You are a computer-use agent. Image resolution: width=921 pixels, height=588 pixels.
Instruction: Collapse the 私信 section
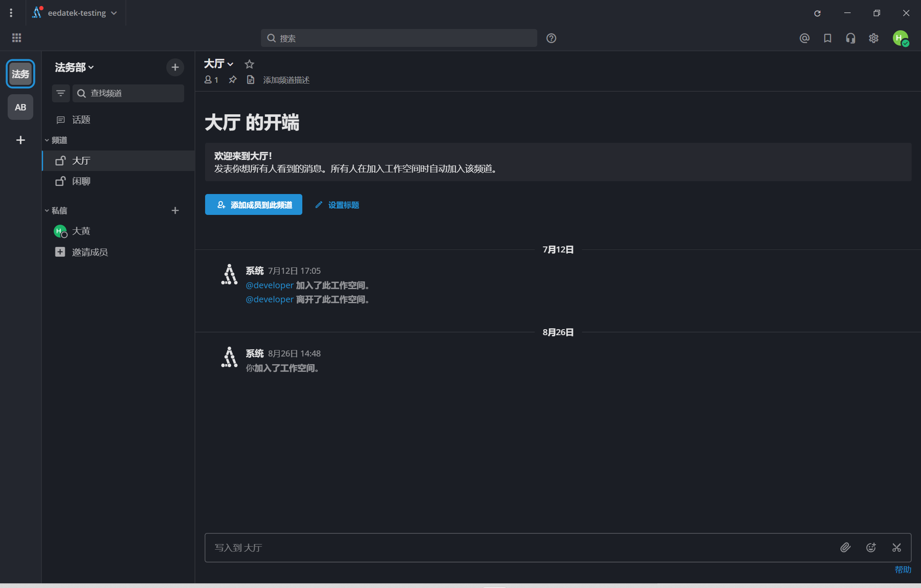47,210
